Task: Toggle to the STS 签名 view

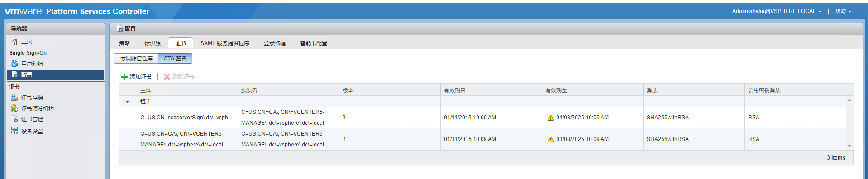Action: click(x=175, y=58)
